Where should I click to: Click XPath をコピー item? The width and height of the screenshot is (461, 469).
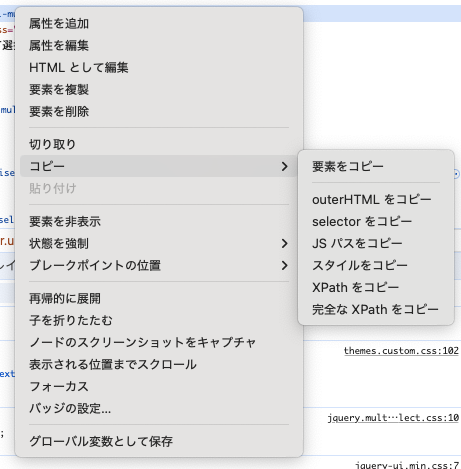(x=376, y=287)
